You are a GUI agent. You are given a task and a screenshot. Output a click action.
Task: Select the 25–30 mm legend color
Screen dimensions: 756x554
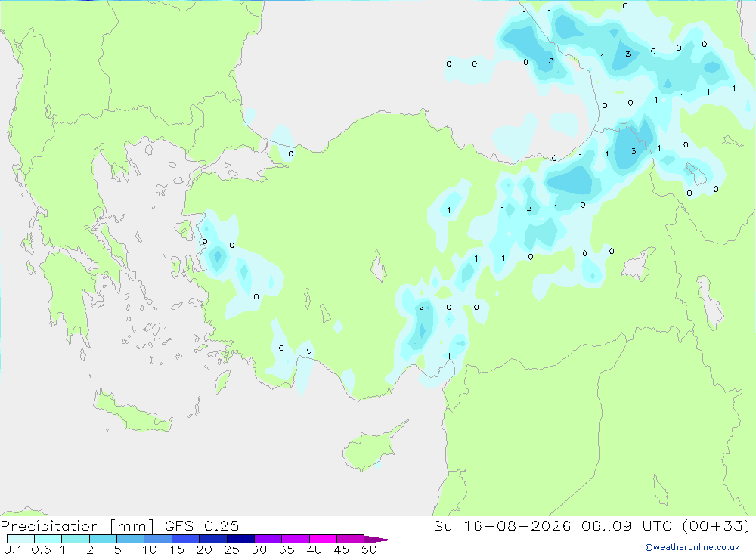click(240, 539)
